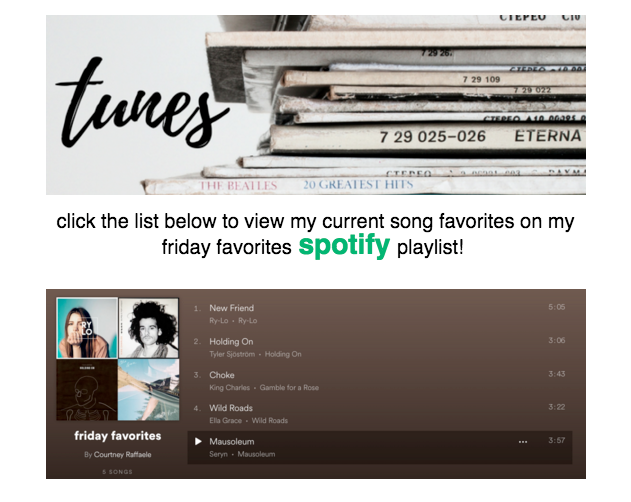Select the New Friend song title
The height and width of the screenshot is (502, 631).
coord(231,308)
